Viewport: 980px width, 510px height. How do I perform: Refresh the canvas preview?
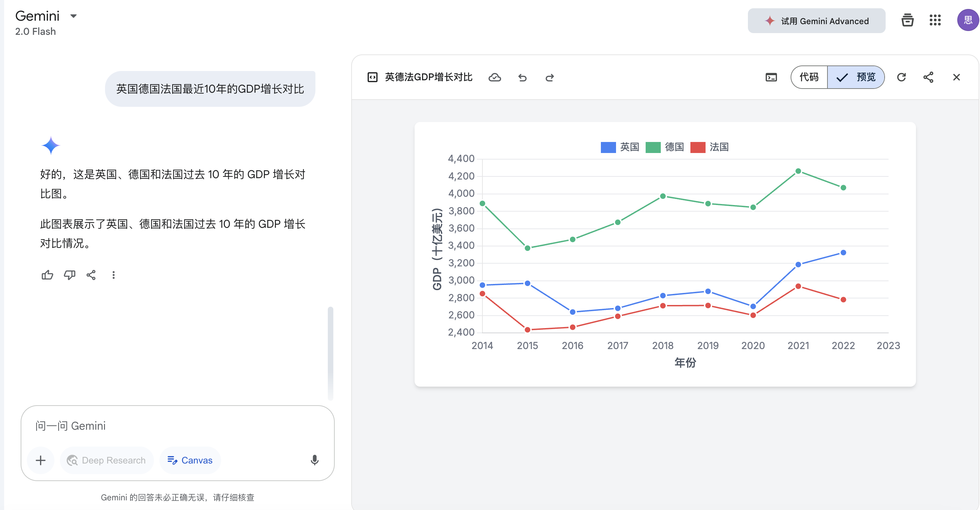pos(901,77)
